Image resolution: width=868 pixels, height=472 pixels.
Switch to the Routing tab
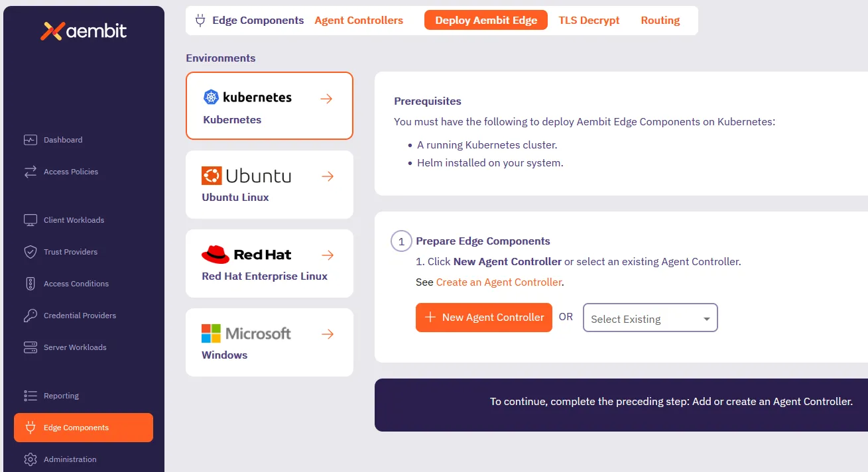point(660,20)
